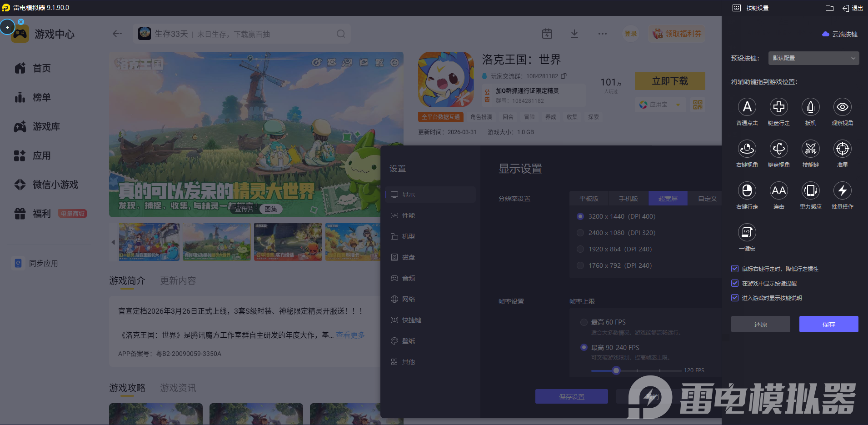Open the 音频 settings section
The image size is (868, 425).
(430, 278)
